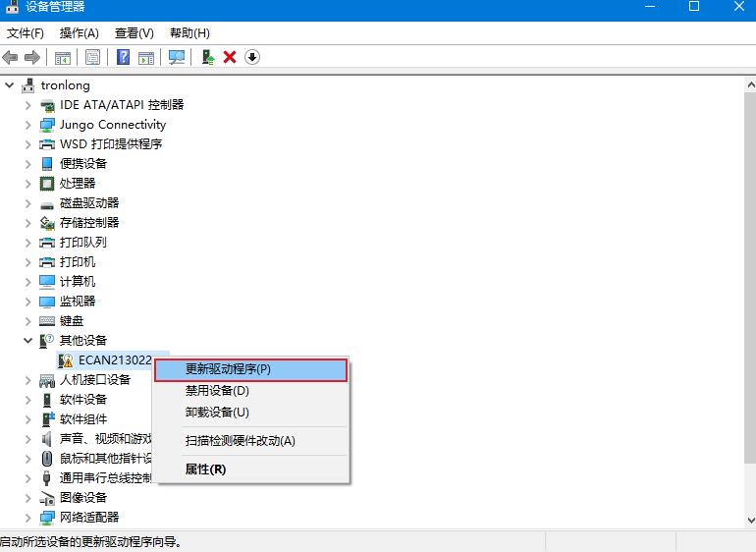Click the Back arrow toolbar icon

pyautogui.click(x=10, y=57)
